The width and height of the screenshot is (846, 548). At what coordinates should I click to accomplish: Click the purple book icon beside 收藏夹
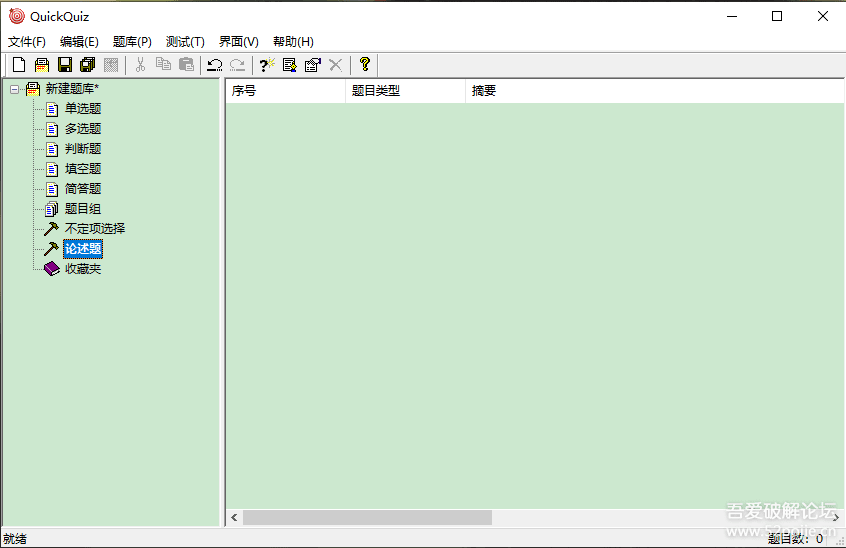pyautogui.click(x=52, y=269)
